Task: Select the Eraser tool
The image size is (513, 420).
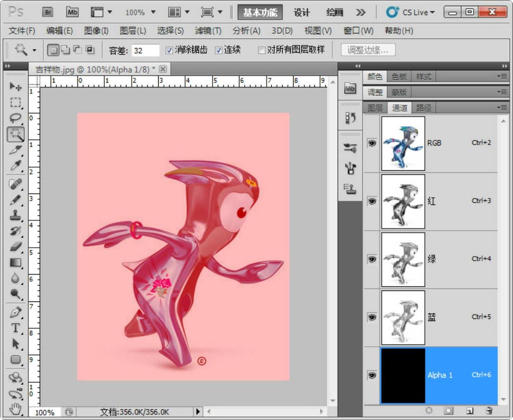Action: tap(15, 247)
